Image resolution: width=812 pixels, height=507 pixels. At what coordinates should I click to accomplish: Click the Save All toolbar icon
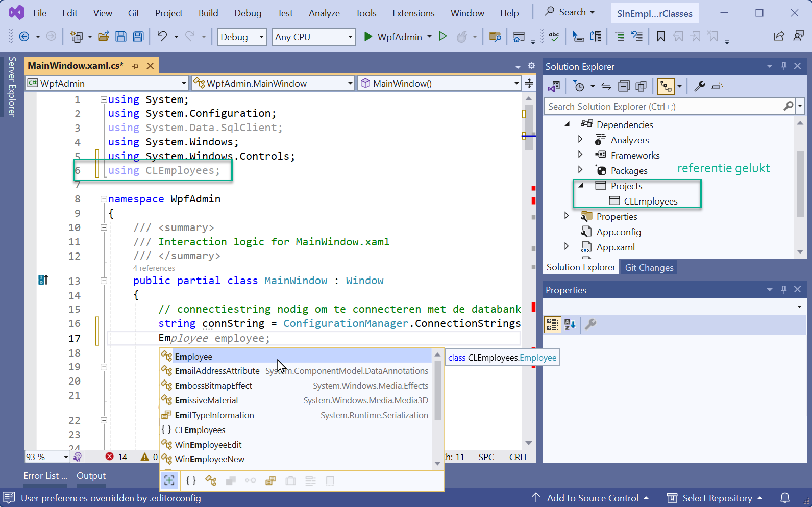(138, 36)
